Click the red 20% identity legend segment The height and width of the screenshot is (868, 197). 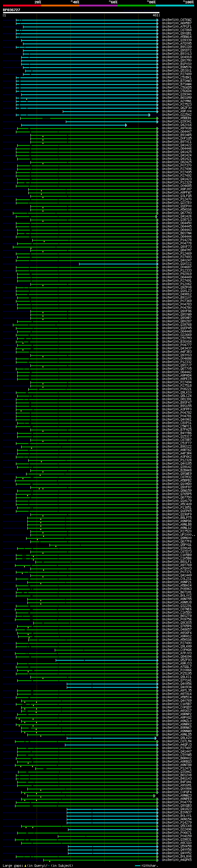coord(22,6)
